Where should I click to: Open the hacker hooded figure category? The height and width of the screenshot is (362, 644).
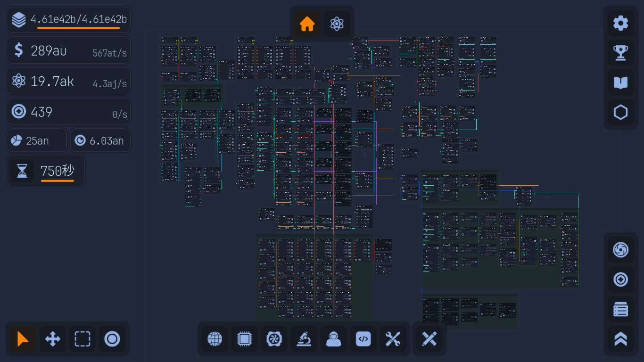333,339
